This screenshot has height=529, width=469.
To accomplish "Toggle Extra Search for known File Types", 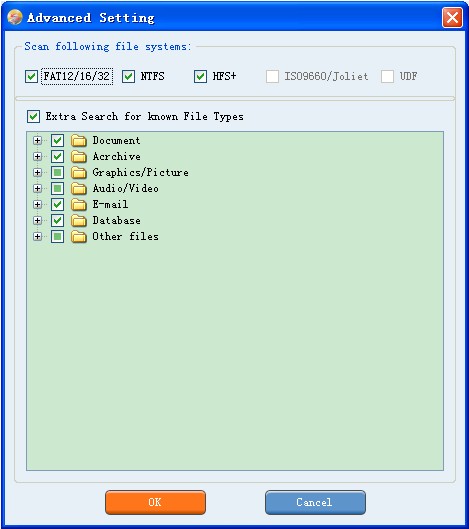I will [33, 117].
